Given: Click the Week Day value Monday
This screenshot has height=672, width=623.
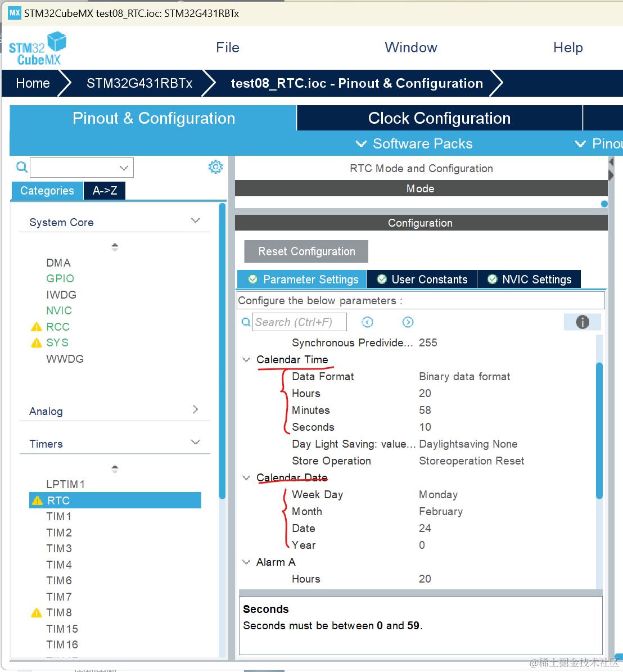Looking at the screenshot, I should point(439,494).
